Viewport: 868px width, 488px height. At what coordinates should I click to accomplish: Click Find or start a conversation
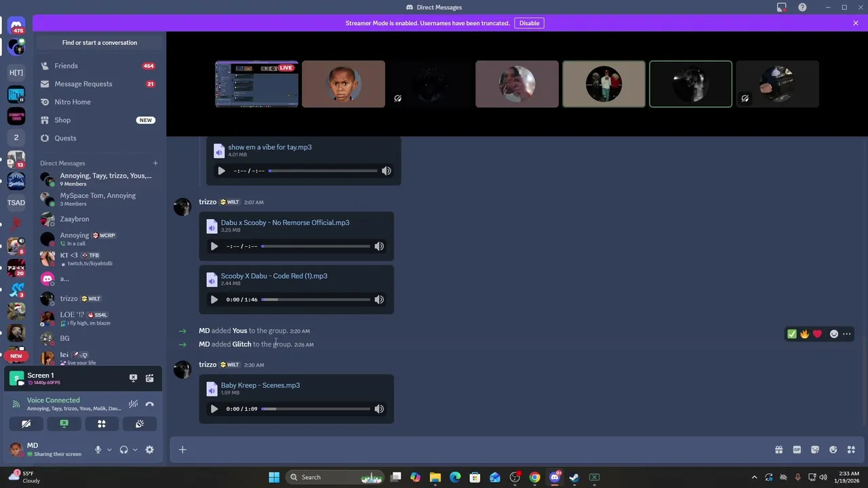coord(100,43)
